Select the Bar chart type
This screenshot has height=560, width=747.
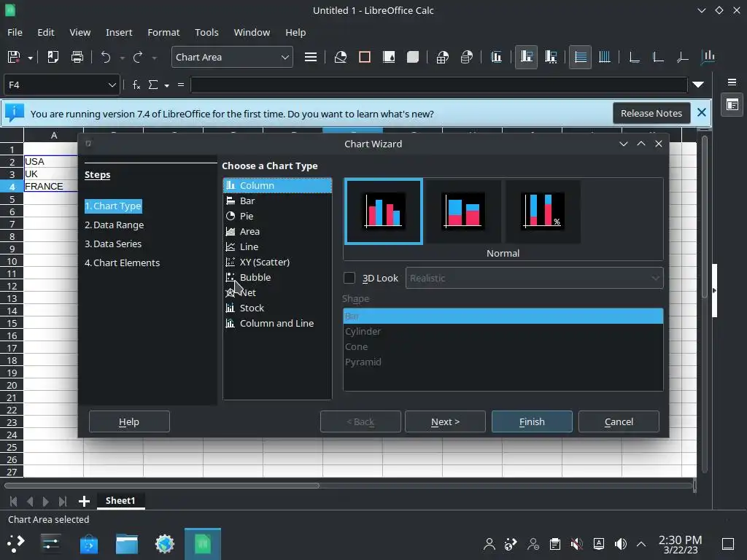point(277,201)
